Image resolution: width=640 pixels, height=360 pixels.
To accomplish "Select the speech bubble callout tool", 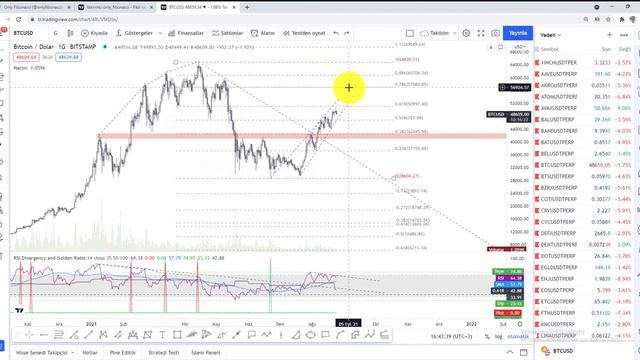I will 251,335.
